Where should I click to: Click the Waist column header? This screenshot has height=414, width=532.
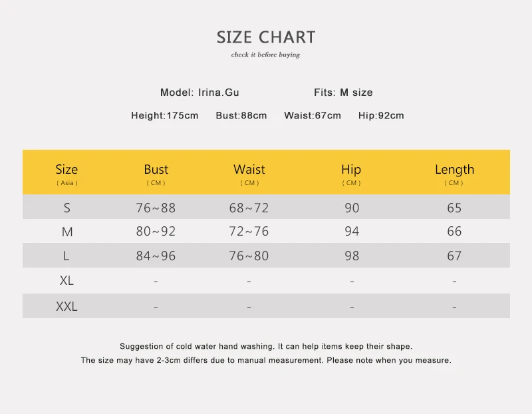pyautogui.click(x=249, y=174)
